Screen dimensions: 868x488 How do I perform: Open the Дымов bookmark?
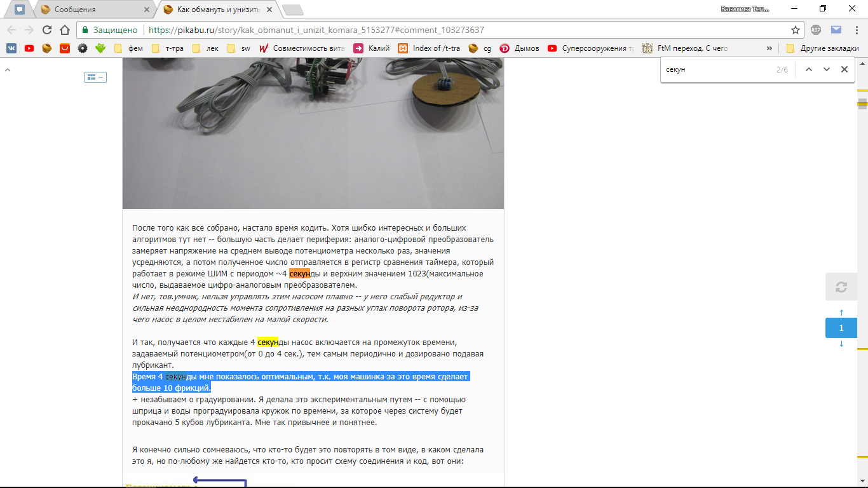tap(519, 48)
